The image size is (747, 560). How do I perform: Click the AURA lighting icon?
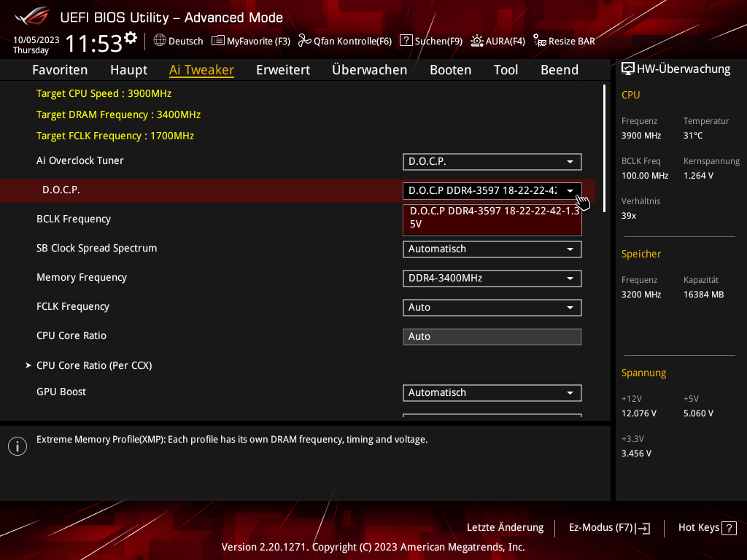477,41
